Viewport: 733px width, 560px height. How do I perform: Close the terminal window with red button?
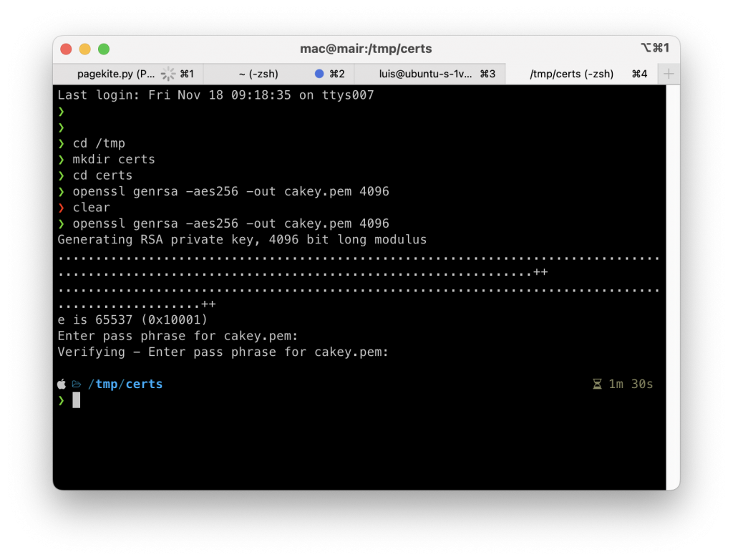tap(66, 49)
